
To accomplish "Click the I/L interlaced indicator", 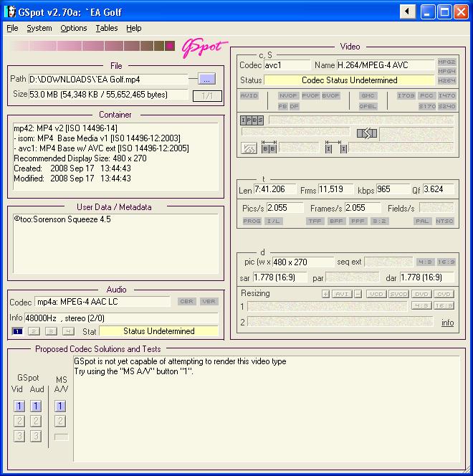I will tap(273, 221).
